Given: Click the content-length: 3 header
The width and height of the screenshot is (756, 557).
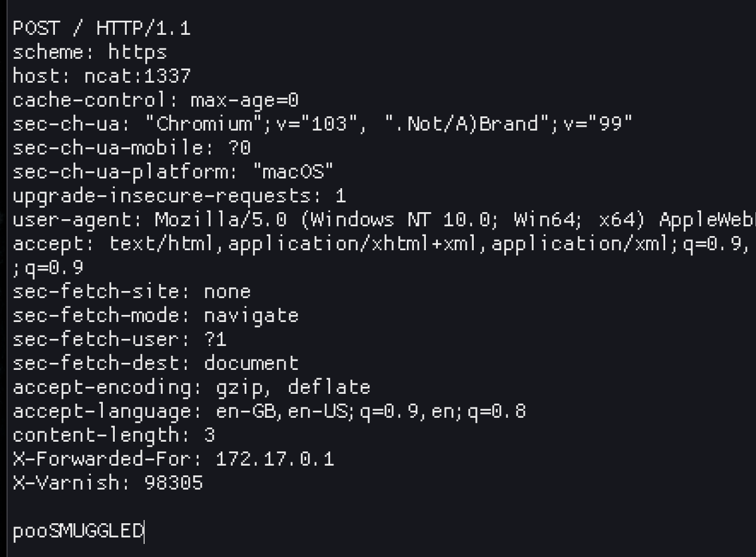Looking at the screenshot, I should (114, 435).
